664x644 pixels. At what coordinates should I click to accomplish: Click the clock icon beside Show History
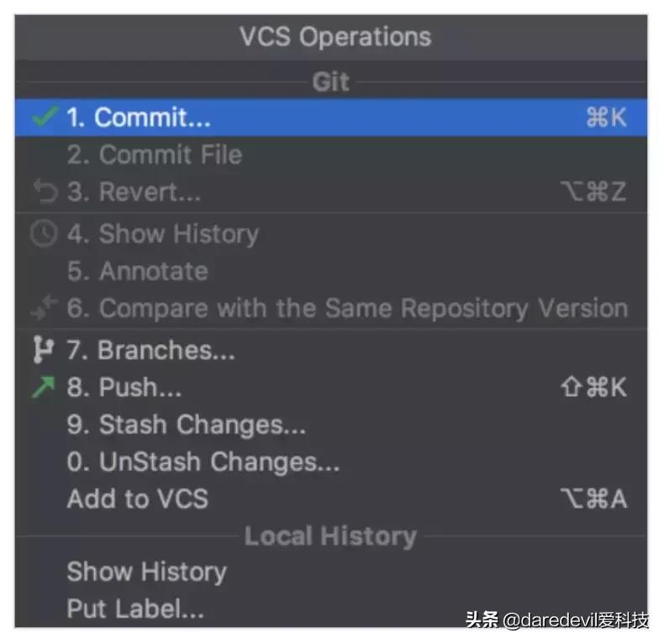pyautogui.click(x=45, y=234)
